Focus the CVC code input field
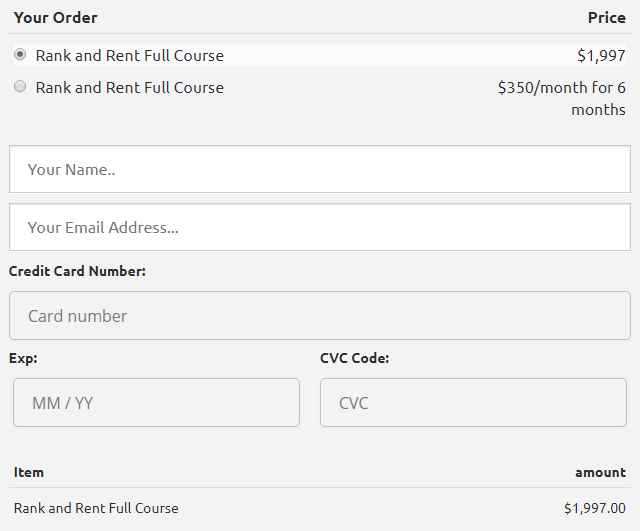This screenshot has height=531, width=640. click(475, 403)
